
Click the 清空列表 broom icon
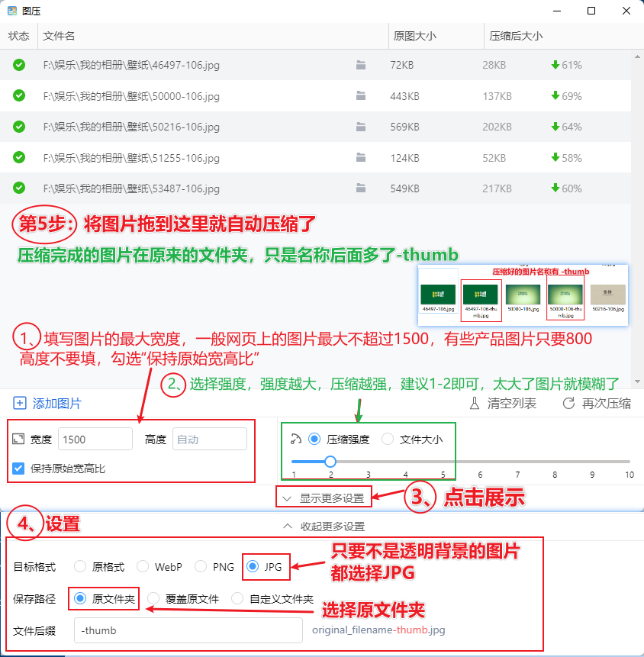pos(475,403)
